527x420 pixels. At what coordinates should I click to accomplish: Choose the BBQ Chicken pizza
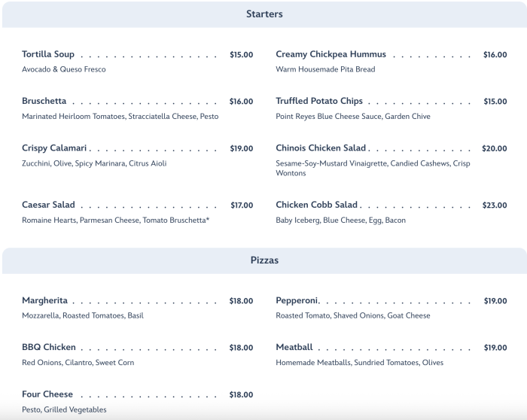coord(49,348)
